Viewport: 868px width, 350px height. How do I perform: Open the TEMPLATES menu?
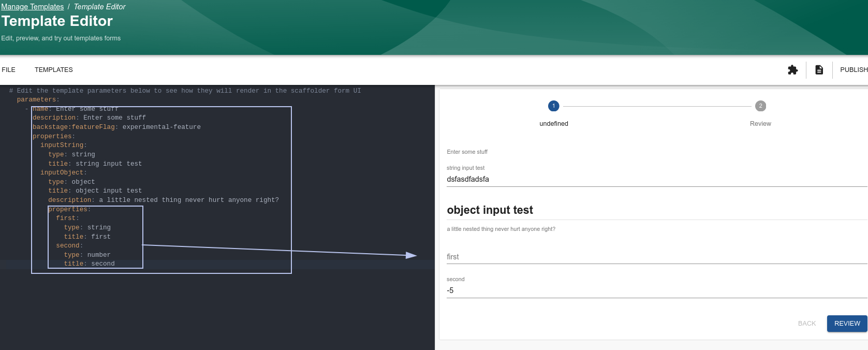click(x=54, y=70)
